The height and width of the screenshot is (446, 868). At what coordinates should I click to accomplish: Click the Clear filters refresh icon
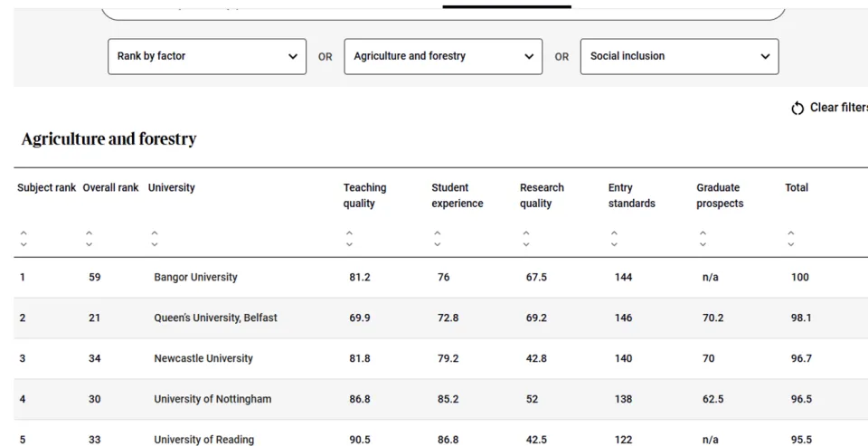(797, 109)
